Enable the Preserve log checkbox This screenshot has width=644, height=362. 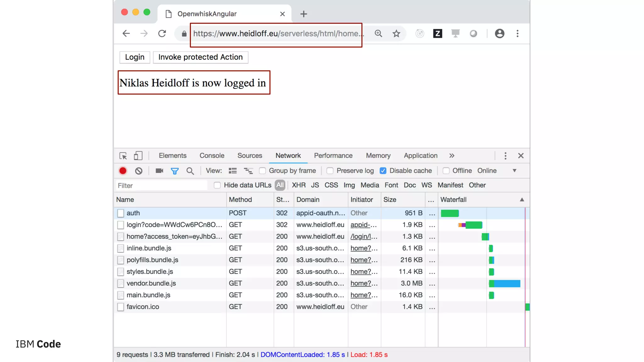click(x=330, y=171)
